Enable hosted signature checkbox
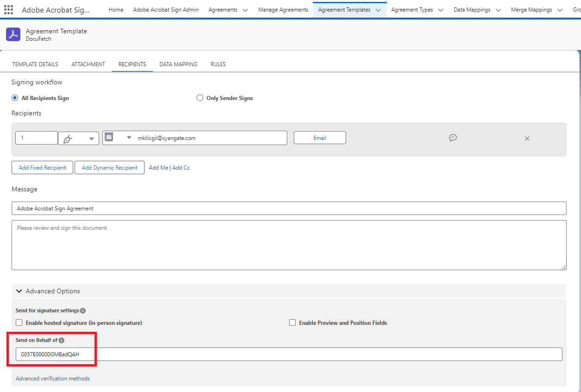This screenshot has width=581, height=392. [x=19, y=322]
